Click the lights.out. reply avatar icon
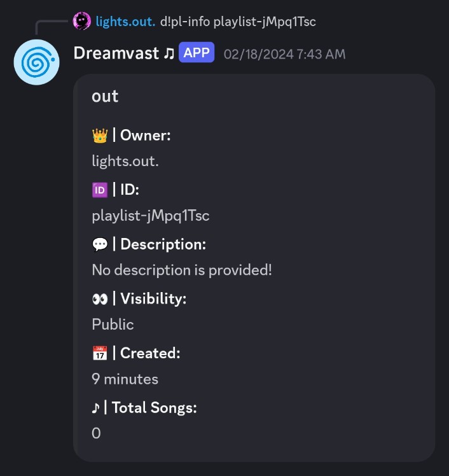Image resolution: width=449 pixels, height=476 pixels. tap(81, 21)
